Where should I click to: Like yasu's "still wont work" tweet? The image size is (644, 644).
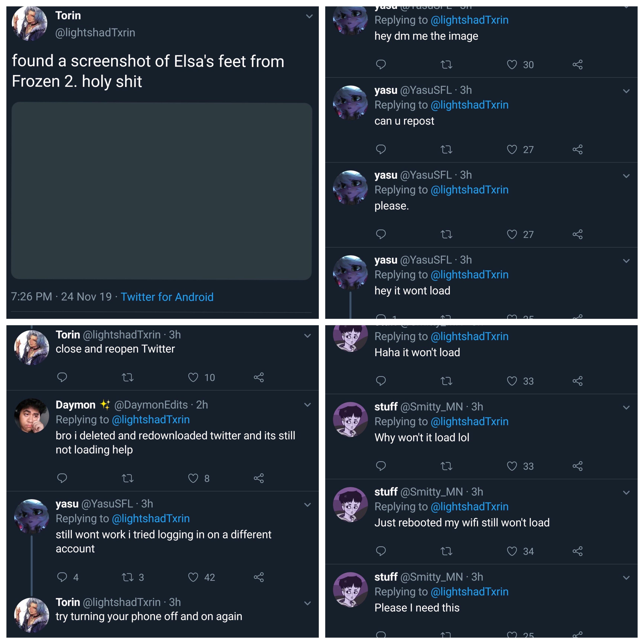[x=193, y=577]
